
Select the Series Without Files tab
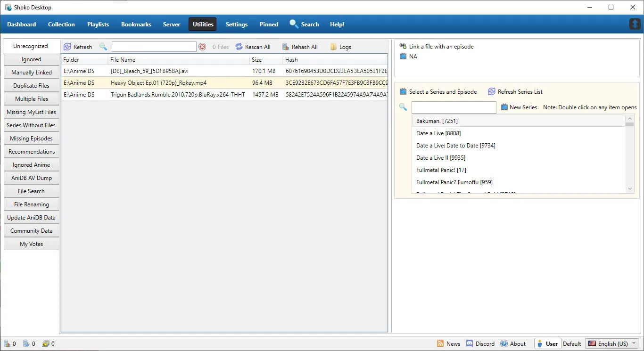coord(32,125)
